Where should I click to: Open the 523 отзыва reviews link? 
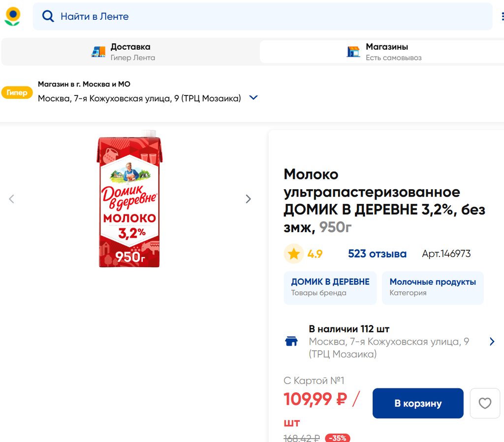tap(377, 254)
